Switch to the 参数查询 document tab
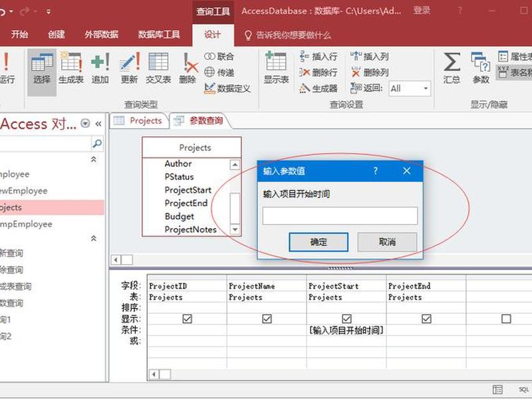This screenshot has height=399, width=532. pyautogui.click(x=199, y=120)
